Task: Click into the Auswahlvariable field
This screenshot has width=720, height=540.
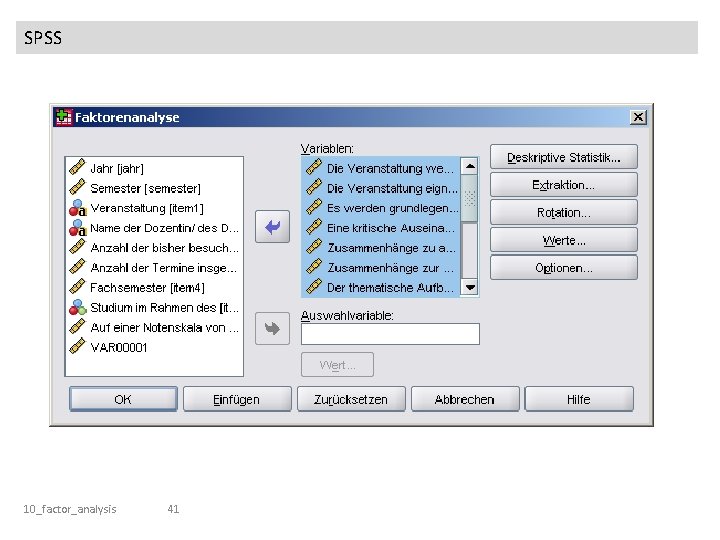Action: pyautogui.click(x=390, y=334)
